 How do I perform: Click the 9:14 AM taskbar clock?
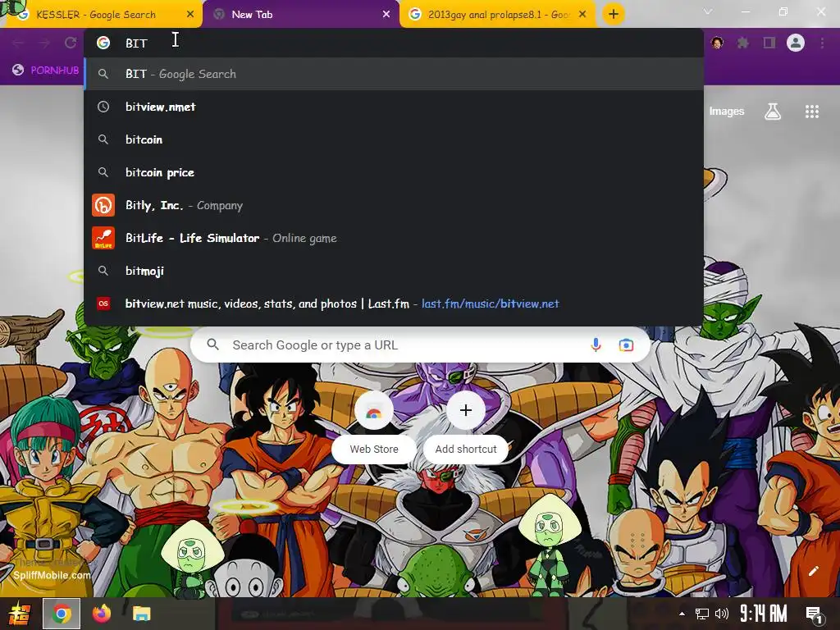764,614
